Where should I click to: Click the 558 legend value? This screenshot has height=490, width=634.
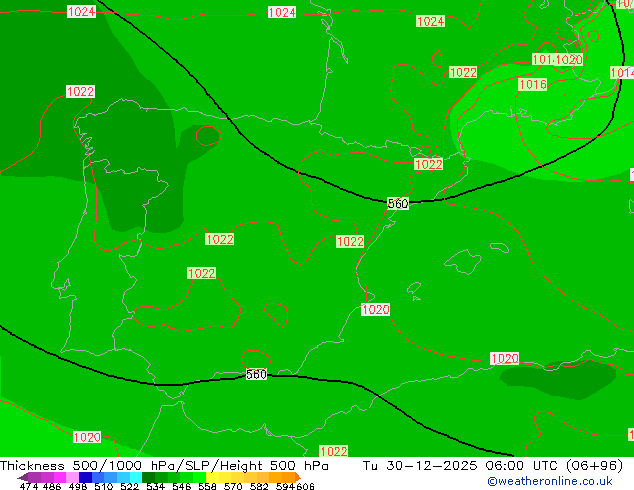(x=207, y=486)
